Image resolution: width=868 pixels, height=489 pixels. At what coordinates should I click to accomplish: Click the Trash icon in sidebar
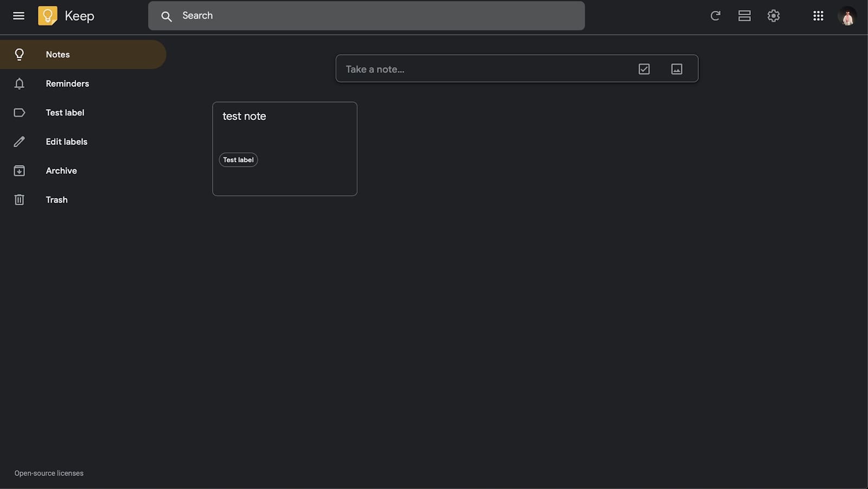[20, 199]
